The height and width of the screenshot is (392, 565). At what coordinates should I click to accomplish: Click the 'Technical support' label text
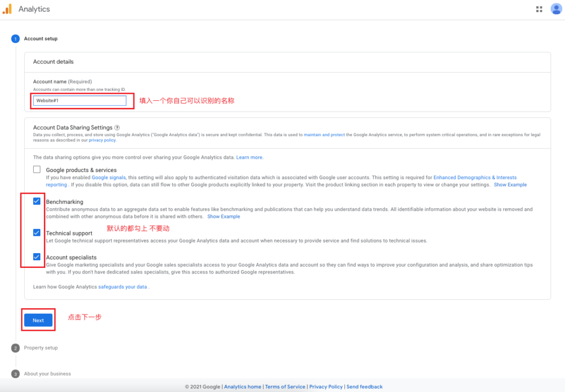(69, 233)
